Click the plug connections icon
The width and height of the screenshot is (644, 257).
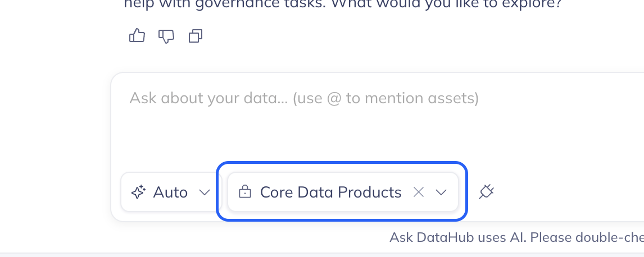point(486,192)
